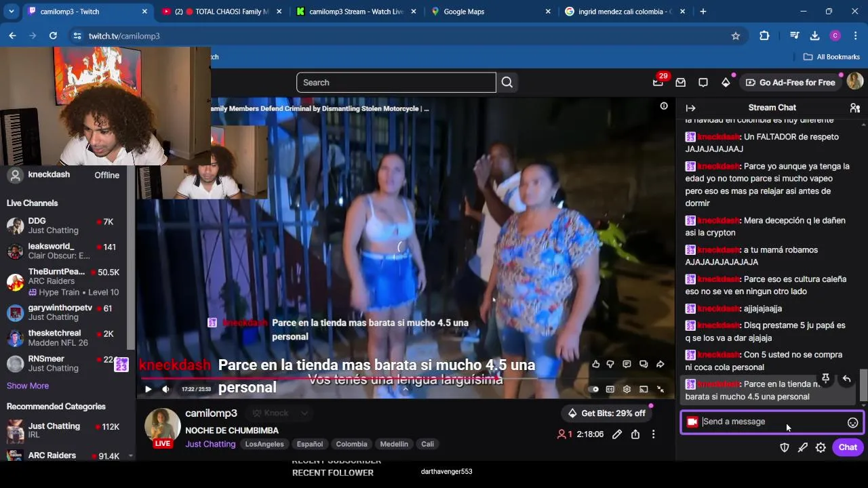Dislike the video with thumbs down icon

point(610,365)
